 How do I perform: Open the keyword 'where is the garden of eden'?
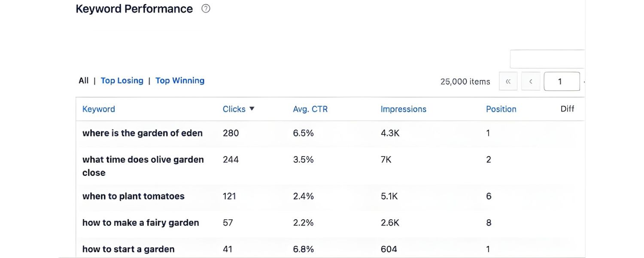143,133
